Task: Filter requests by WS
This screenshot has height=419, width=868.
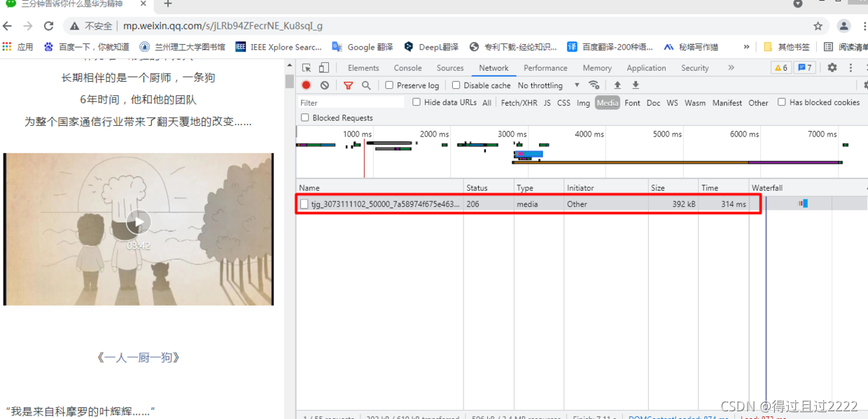Action: (x=672, y=103)
